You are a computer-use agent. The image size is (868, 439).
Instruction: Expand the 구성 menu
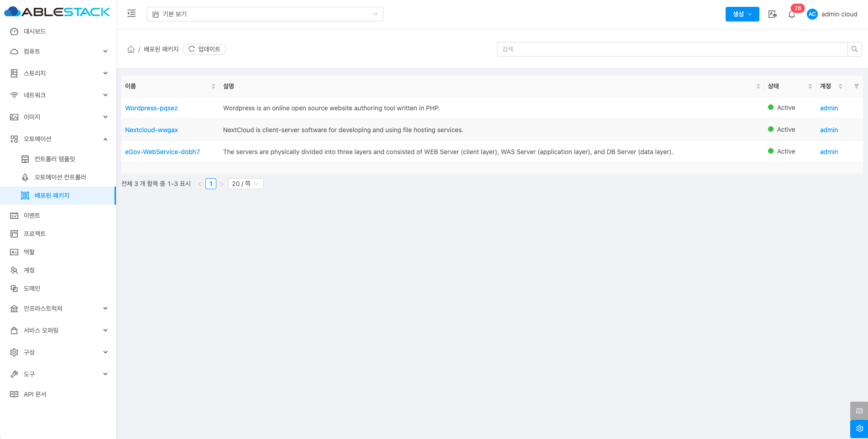(x=58, y=352)
